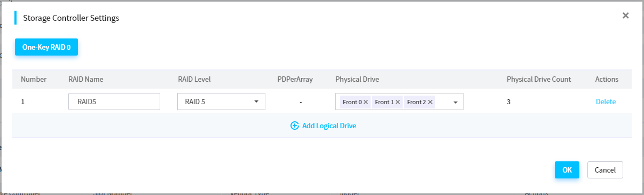Expand the Physical Drive selection list arrow
The image size is (644, 195).
[x=455, y=102]
